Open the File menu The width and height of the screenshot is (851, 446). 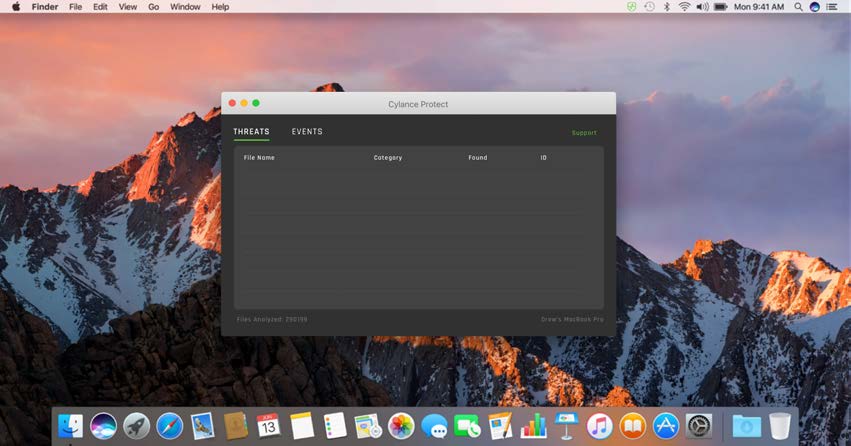point(75,7)
